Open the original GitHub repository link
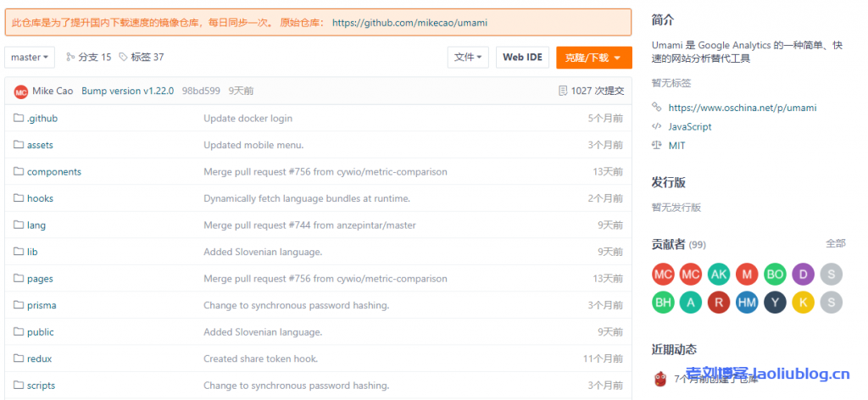Image resolution: width=868 pixels, height=400 pixels. pyautogui.click(x=409, y=23)
